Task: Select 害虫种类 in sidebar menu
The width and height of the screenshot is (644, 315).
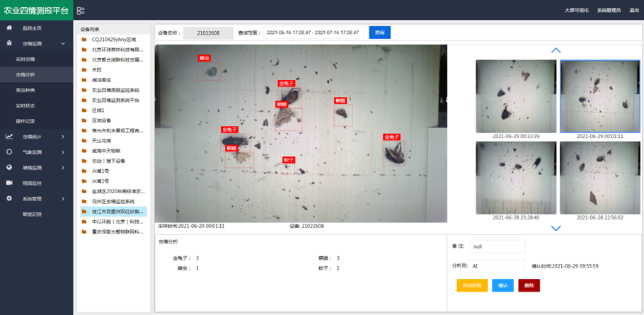Action: [x=25, y=90]
